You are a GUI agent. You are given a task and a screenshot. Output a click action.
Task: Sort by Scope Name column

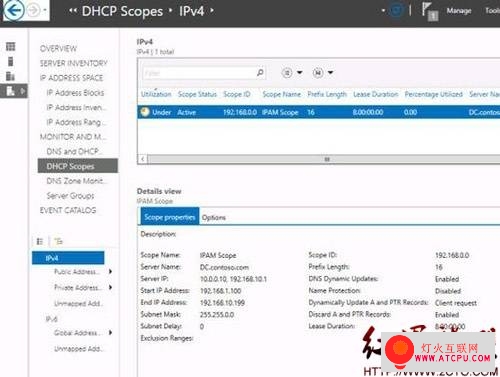coord(282,94)
